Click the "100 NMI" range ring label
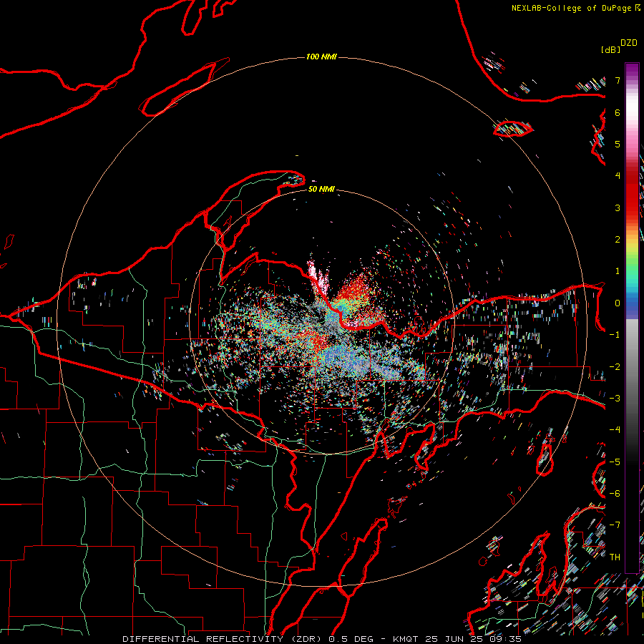 coord(321,57)
